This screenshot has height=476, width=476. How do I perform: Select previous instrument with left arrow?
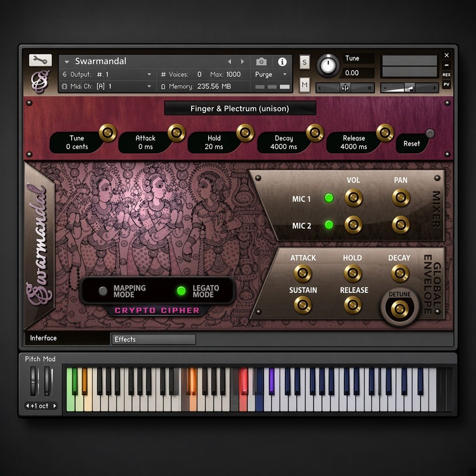[x=230, y=62]
